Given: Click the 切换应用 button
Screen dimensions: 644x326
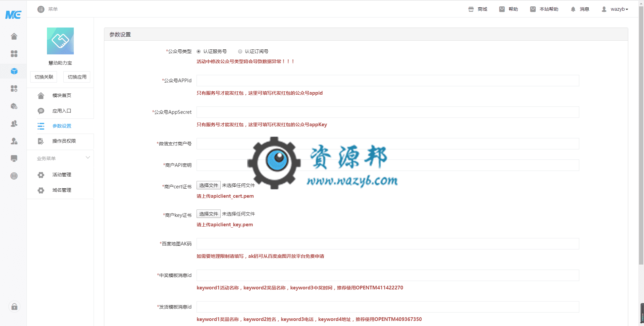Looking at the screenshot, I should [x=77, y=77].
